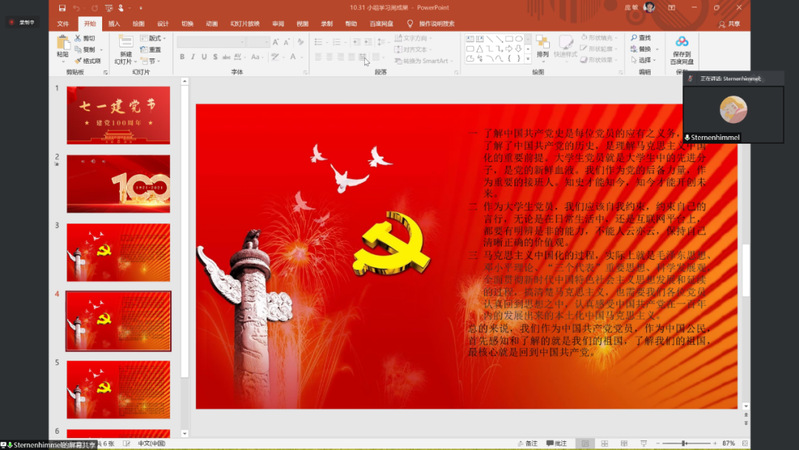
Task: Start slideshow from beginning icon in title bar
Action: tap(109, 8)
